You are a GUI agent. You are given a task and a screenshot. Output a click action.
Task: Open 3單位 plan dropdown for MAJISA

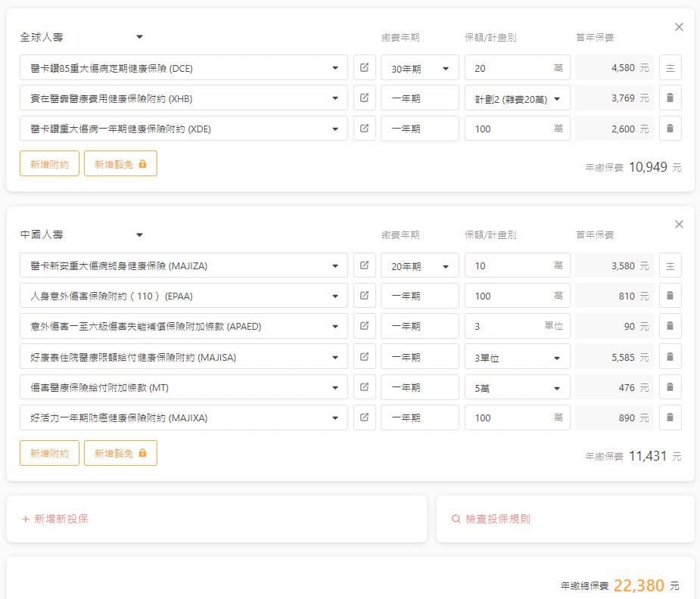pyautogui.click(x=517, y=357)
